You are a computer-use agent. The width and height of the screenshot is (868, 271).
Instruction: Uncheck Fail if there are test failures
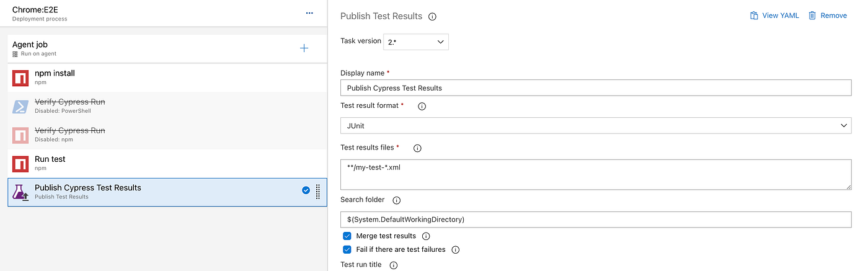click(347, 249)
